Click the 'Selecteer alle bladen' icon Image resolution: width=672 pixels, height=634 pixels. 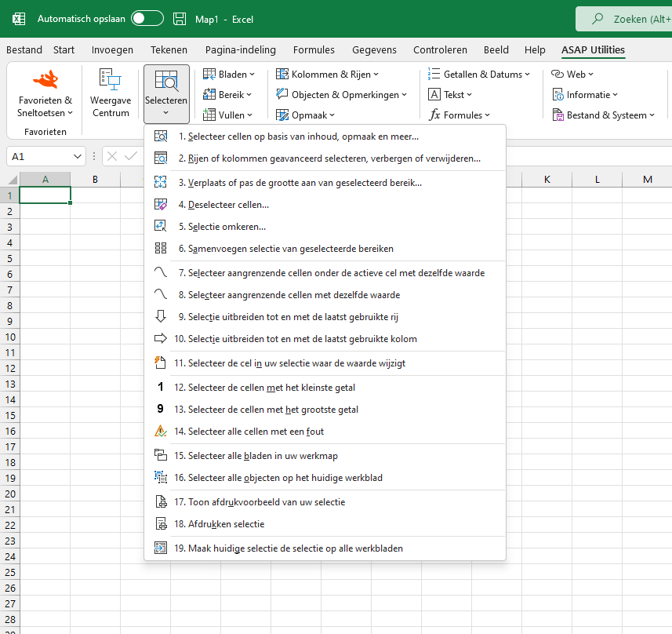point(161,455)
